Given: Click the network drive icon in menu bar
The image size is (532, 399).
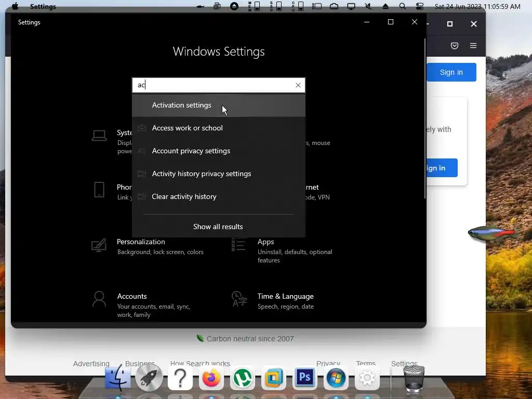Looking at the screenshot, I should coord(334,6).
